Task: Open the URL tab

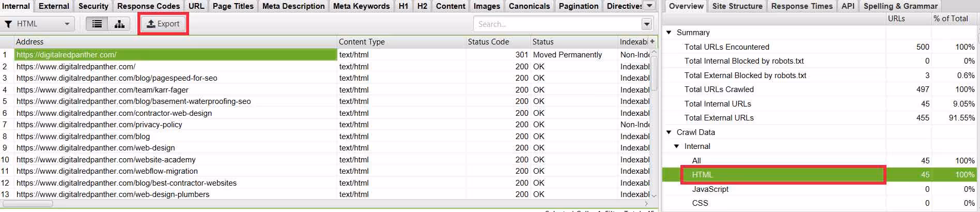Action: pyautogui.click(x=196, y=6)
